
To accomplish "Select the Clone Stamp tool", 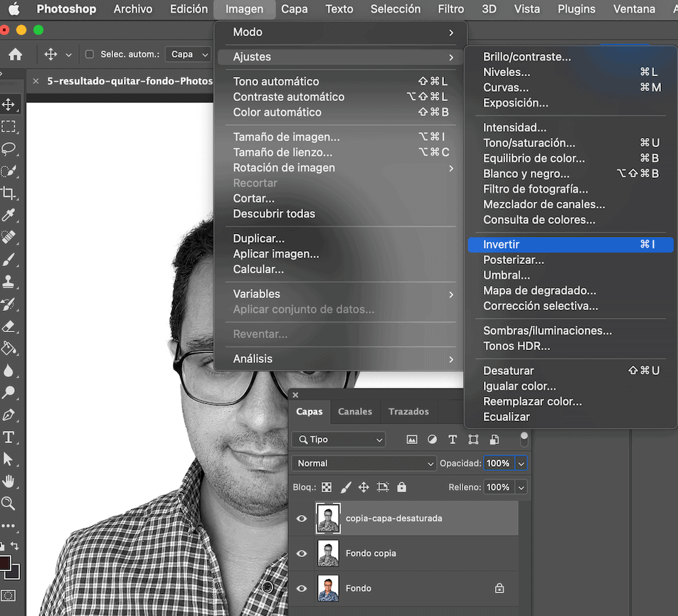I will (x=9, y=282).
